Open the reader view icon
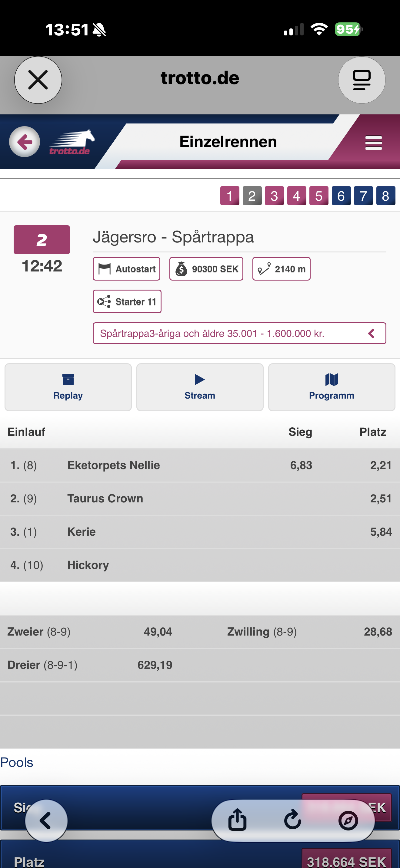The width and height of the screenshot is (400, 868). tap(362, 80)
